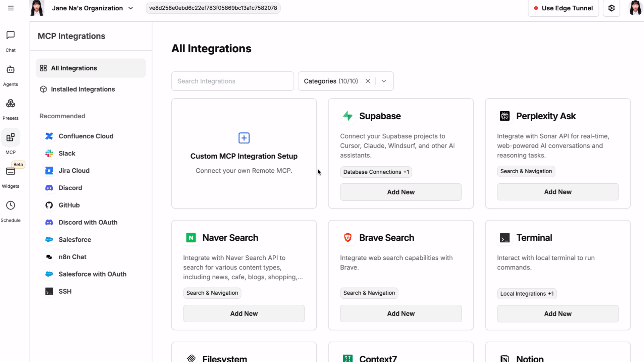Image resolution: width=644 pixels, height=362 pixels.
Task: Click Add New for Supabase
Action: point(400,192)
